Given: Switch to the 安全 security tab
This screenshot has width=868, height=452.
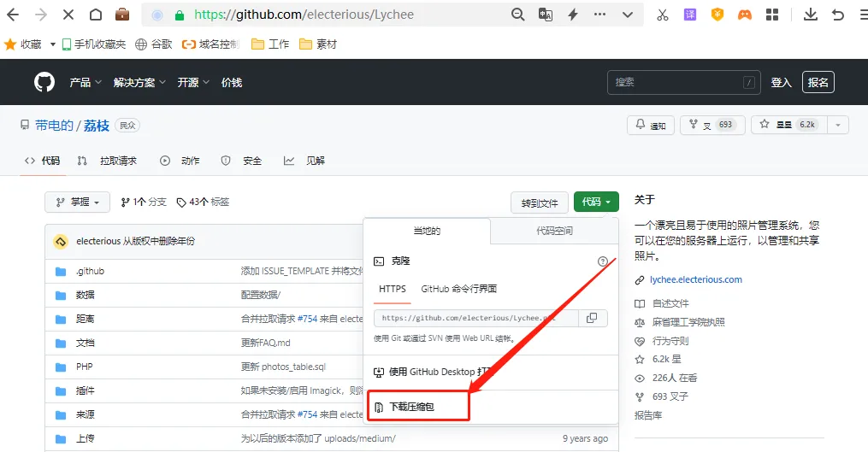Looking at the screenshot, I should point(241,161).
